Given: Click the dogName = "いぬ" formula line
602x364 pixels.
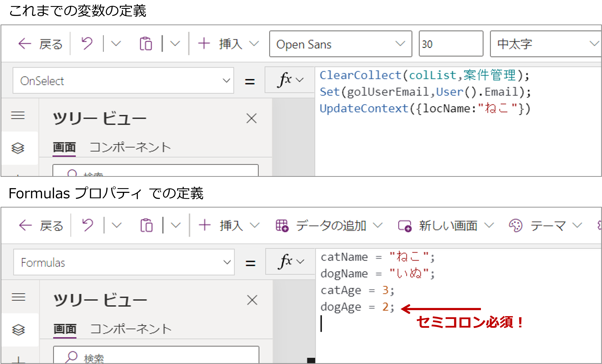Looking at the screenshot, I should coord(378,273).
